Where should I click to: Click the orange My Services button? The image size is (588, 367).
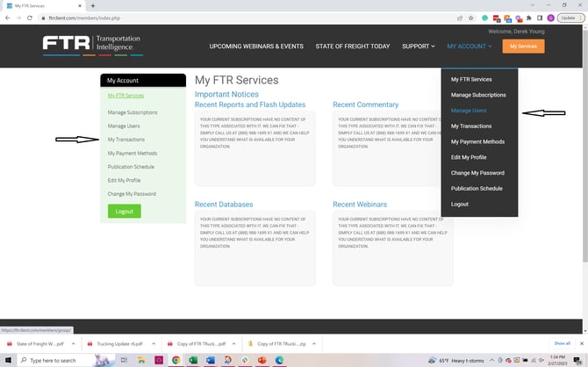(523, 47)
